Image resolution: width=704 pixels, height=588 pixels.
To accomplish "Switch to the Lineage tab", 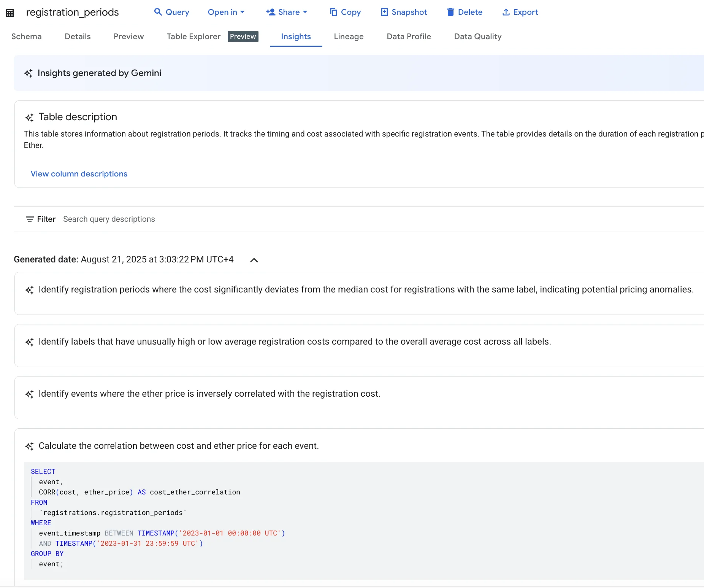I will 348,37.
